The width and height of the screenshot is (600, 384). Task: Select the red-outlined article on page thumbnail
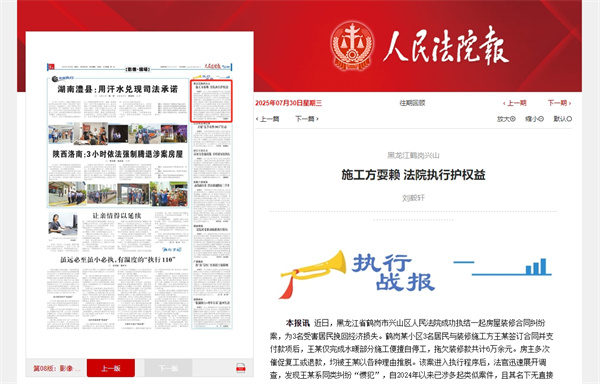tap(211, 101)
